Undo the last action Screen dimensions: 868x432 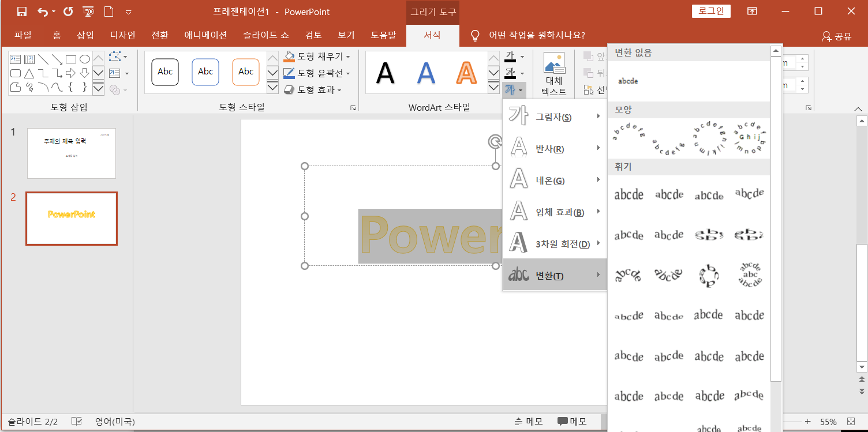tap(43, 12)
